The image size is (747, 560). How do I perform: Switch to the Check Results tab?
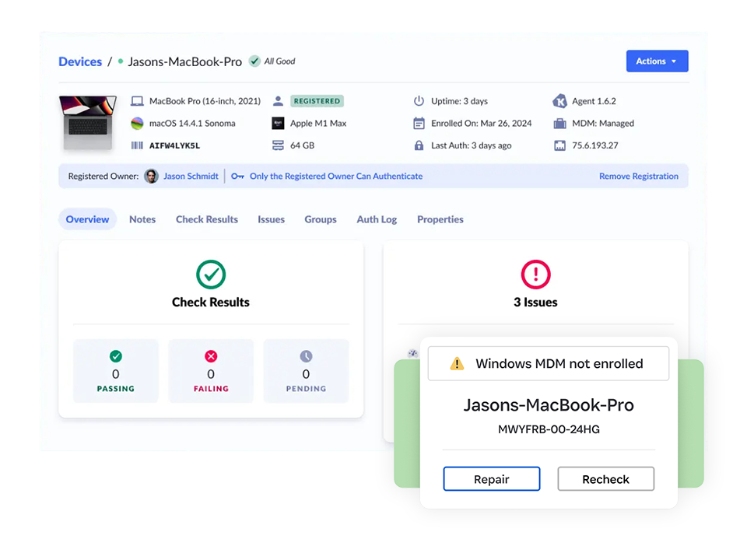point(207,219)
